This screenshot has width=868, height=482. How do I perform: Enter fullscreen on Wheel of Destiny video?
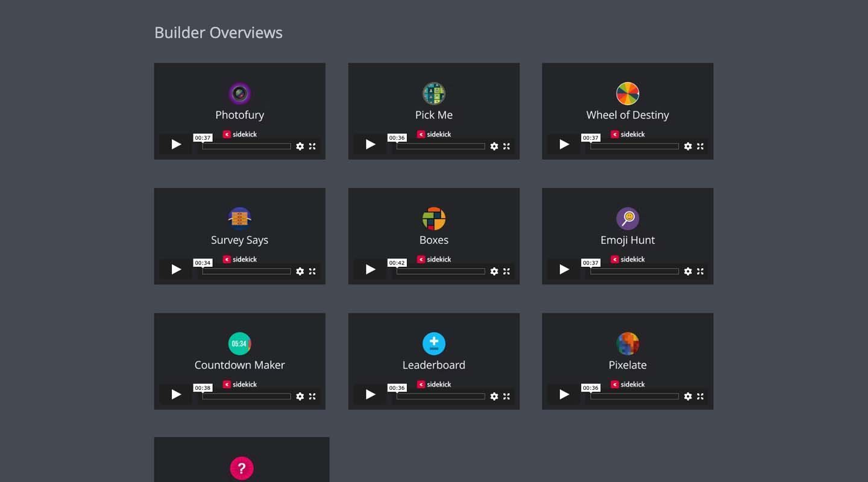[x=700, y=146]
